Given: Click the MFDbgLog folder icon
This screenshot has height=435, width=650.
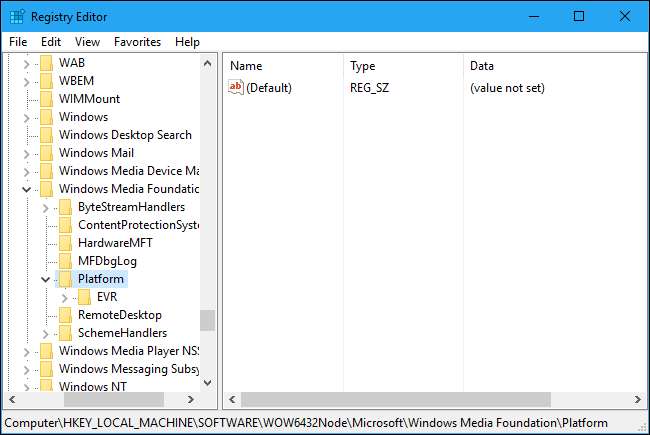Looking at the screenshot, I should coord(65,261).
